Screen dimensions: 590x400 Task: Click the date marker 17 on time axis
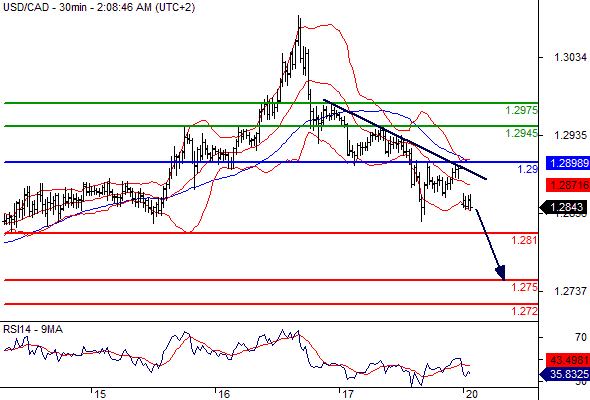[348, 394]
